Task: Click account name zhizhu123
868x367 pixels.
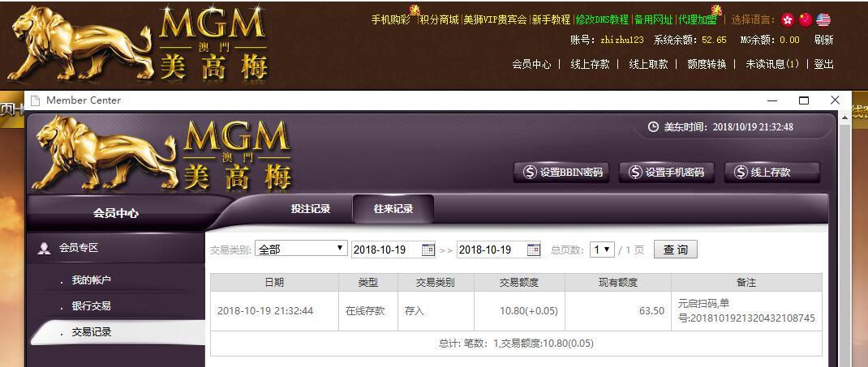Action: [621, 40]
